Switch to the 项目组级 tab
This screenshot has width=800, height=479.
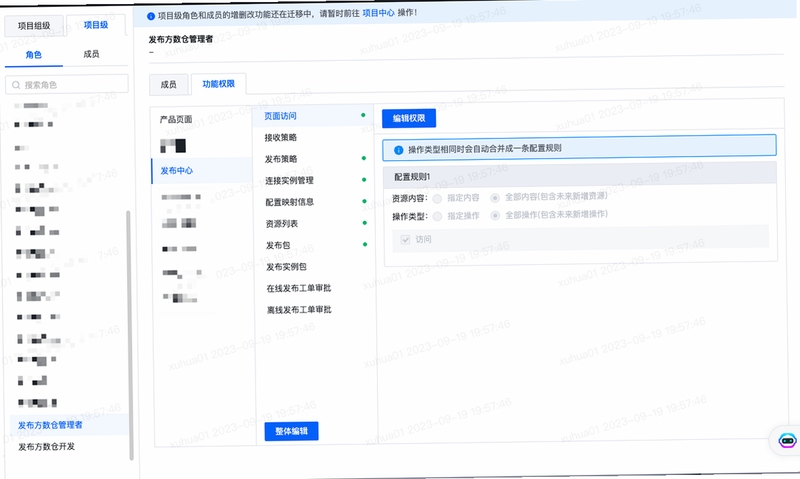click(x=34, y=26)
